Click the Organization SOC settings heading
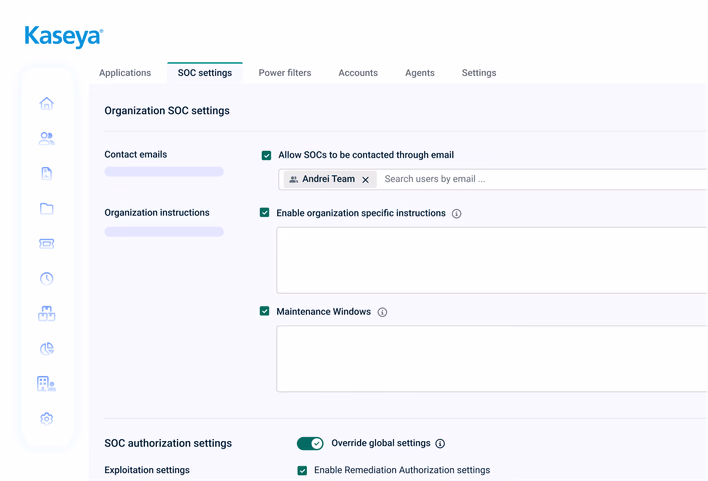 [167, 111]
